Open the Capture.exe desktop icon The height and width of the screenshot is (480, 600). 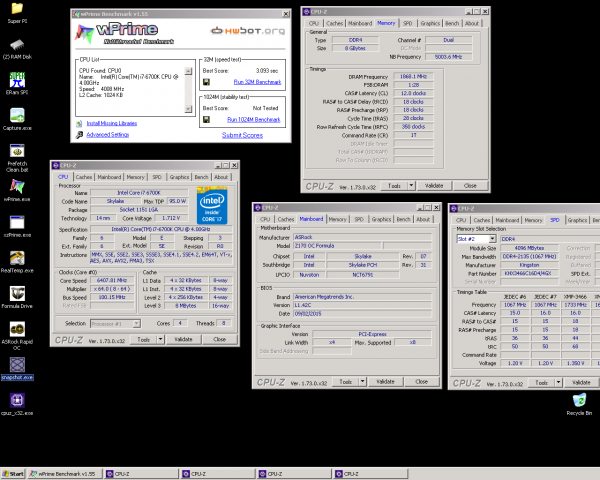click(17, 115)
